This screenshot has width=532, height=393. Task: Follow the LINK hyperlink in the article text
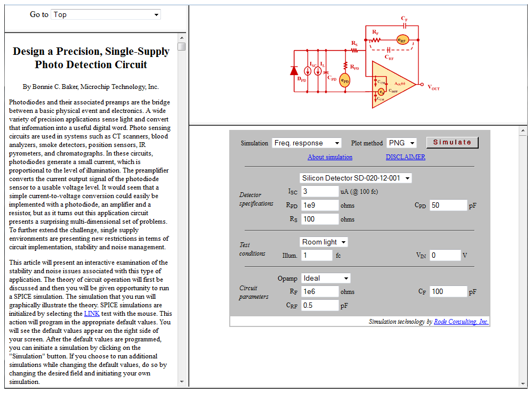tap(92, 314)
